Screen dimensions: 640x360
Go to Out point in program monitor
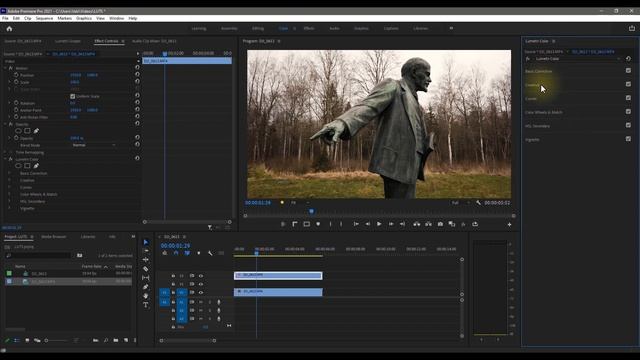[x=402, y=224]
